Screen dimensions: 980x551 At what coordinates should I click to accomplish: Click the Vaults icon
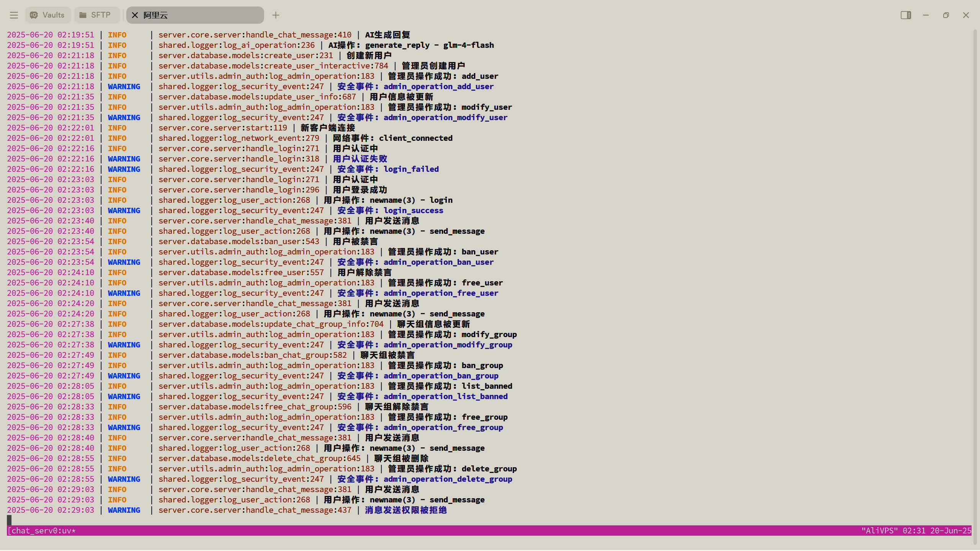(x=34, y=15)
